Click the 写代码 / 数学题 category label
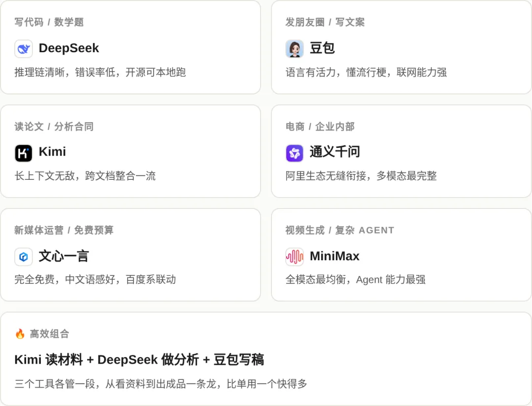 coord(49,22)
